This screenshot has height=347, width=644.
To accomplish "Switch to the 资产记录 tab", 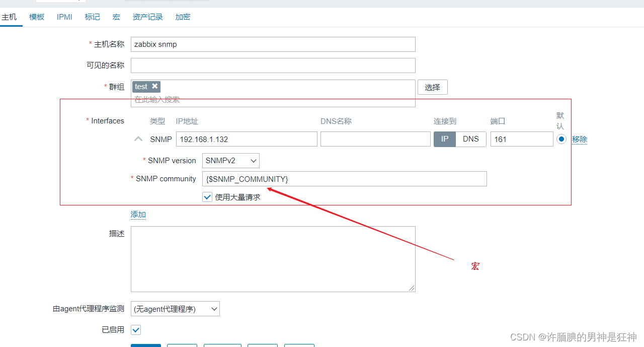I will point(148,17).
